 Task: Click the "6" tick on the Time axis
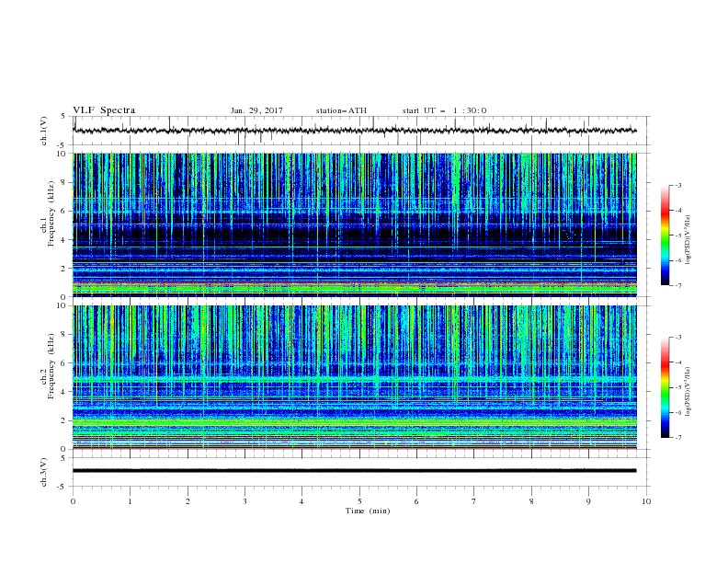(416, 501)
